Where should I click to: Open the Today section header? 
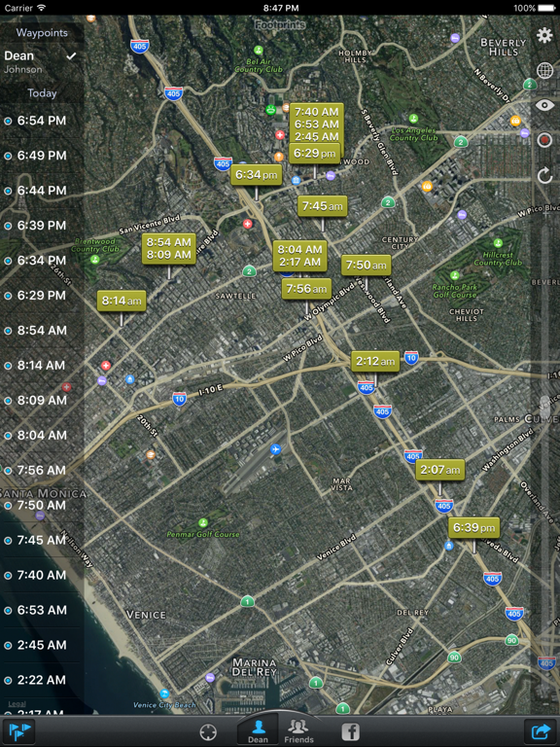(42, 93)
